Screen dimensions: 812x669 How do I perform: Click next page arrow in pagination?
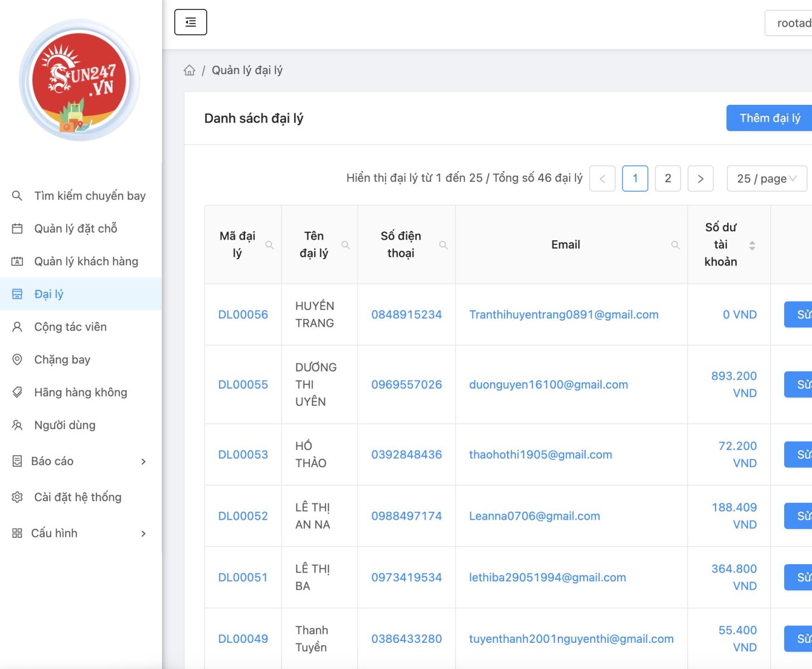point(701,178)
